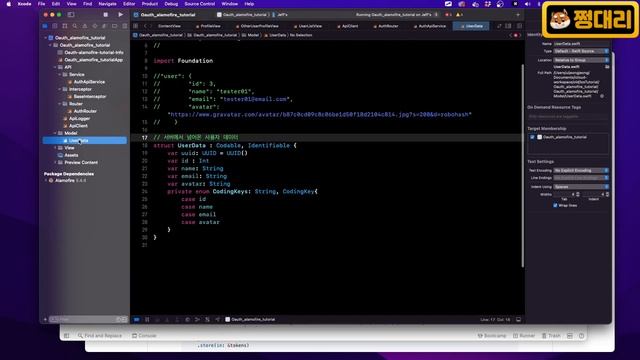Toggle the Wrap lines checkbox
Screen dimensions: 640x360
coord(555,205)
